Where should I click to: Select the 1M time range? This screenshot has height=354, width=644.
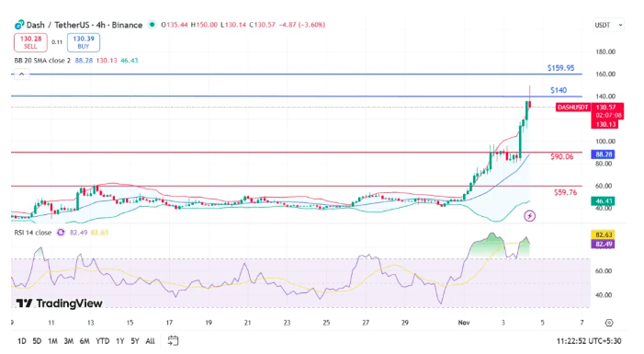(x=52, y=341)
